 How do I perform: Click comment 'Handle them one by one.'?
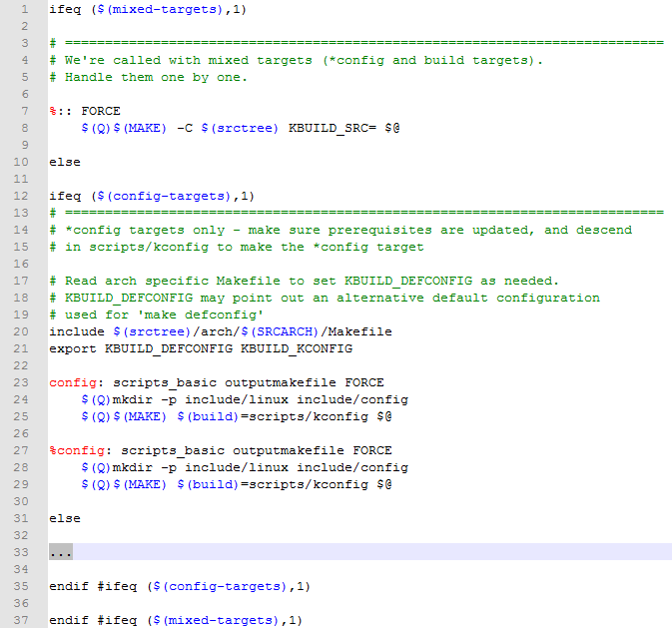[156, 78]
